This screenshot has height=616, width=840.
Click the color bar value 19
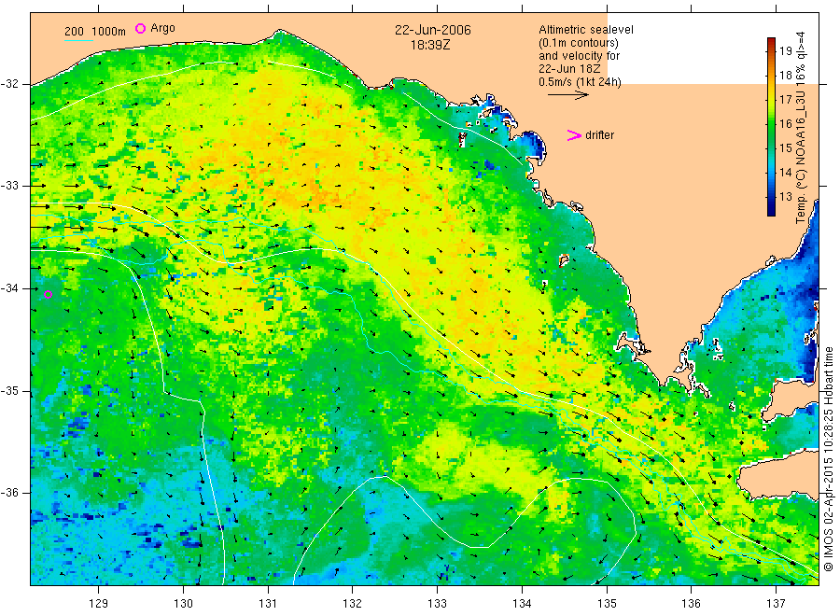[786, 51]
